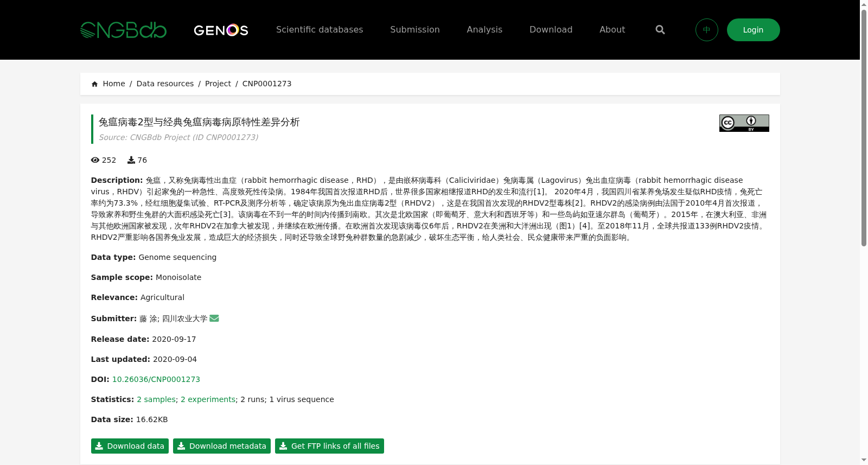Image resolution: width=868 pixels, height=465 pixels.
Task: Click CNP0001273 breadcrumb text
Action: tap(267, 84)
